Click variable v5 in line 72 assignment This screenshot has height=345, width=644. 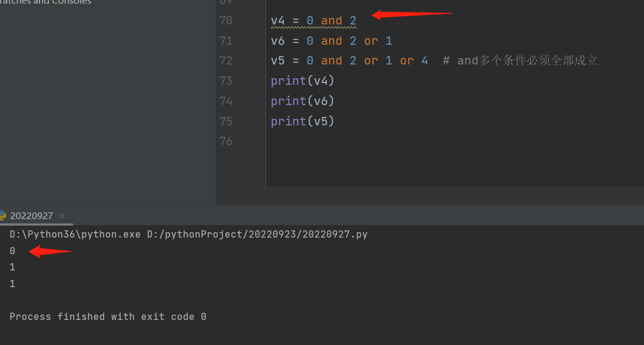click(x=278, y=61)
